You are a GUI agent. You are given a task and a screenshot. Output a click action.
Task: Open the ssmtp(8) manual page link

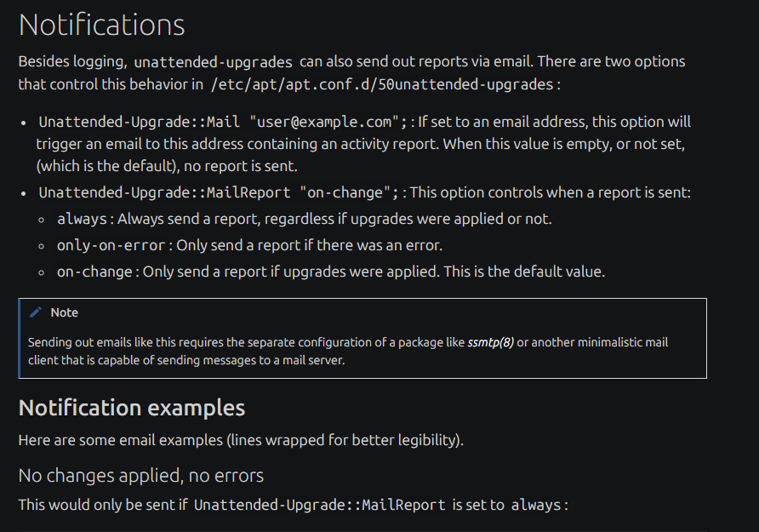(x=491, y=343)
